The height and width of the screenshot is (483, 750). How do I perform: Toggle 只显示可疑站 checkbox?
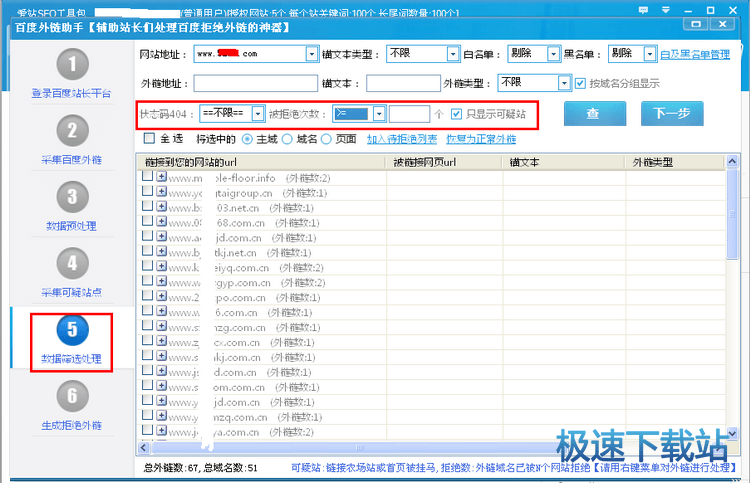tap(456, 114)
